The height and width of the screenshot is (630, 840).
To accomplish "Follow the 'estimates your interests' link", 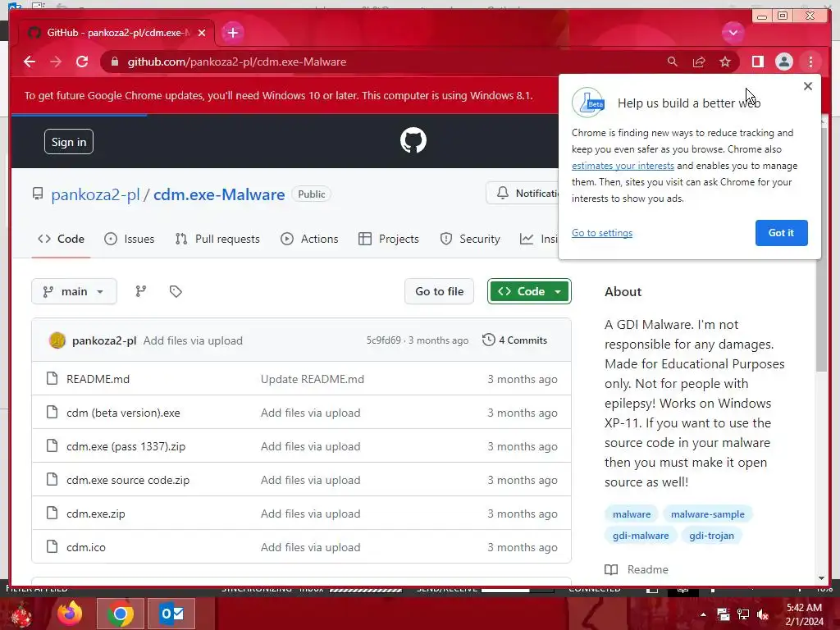I will click(623, 166).
